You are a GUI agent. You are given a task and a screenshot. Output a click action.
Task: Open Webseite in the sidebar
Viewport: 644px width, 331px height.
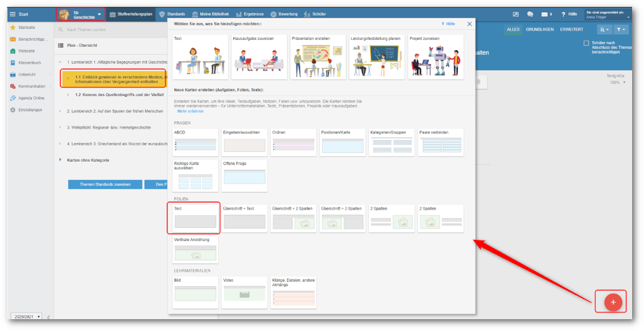[23, 51]
